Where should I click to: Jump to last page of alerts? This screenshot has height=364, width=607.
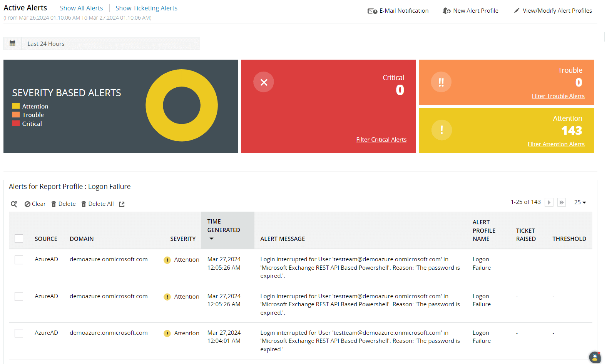point(562,202)
